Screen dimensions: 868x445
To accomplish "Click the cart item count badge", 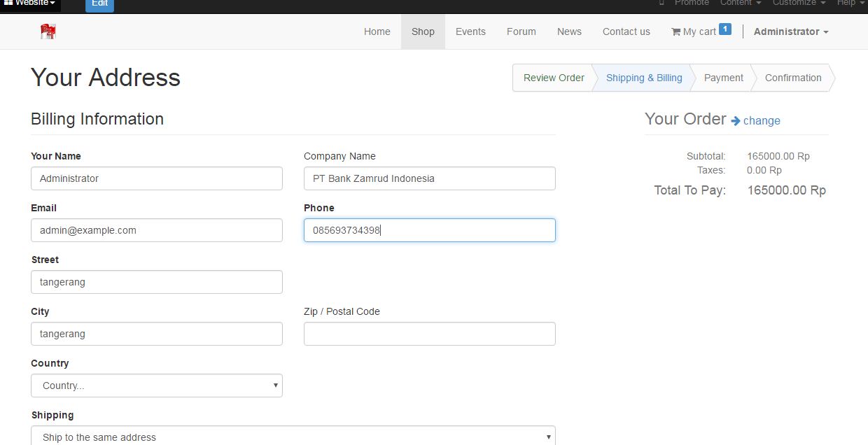I will point(725,29).
